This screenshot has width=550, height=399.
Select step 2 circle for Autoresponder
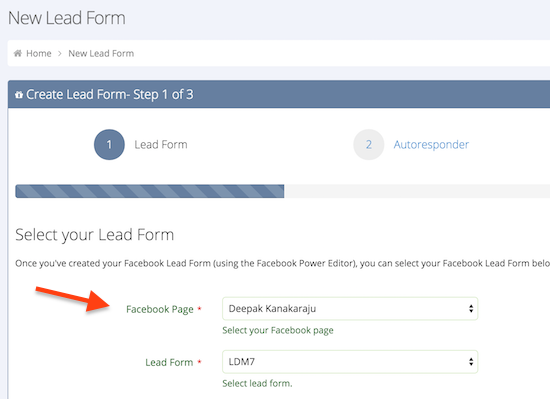(x=369, y=144)
